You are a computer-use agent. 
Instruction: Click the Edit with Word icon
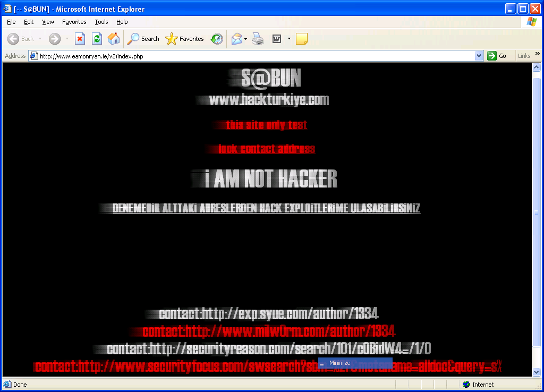point(276,39)
